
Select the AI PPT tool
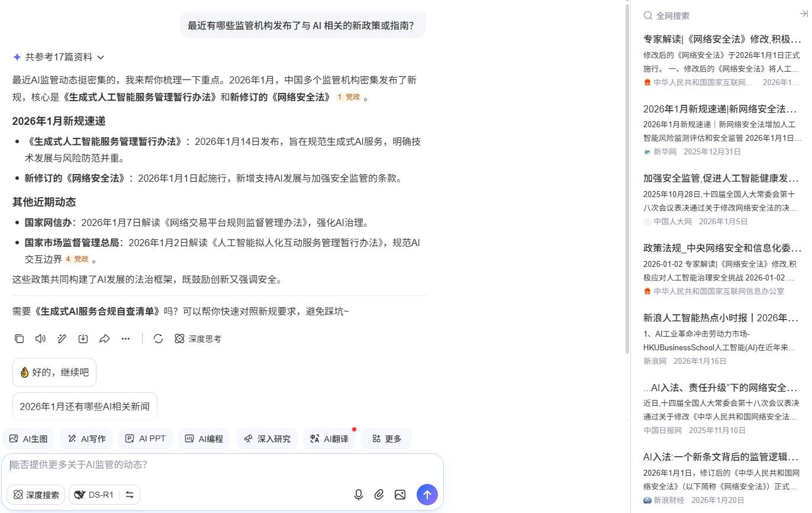click(145, 438)
